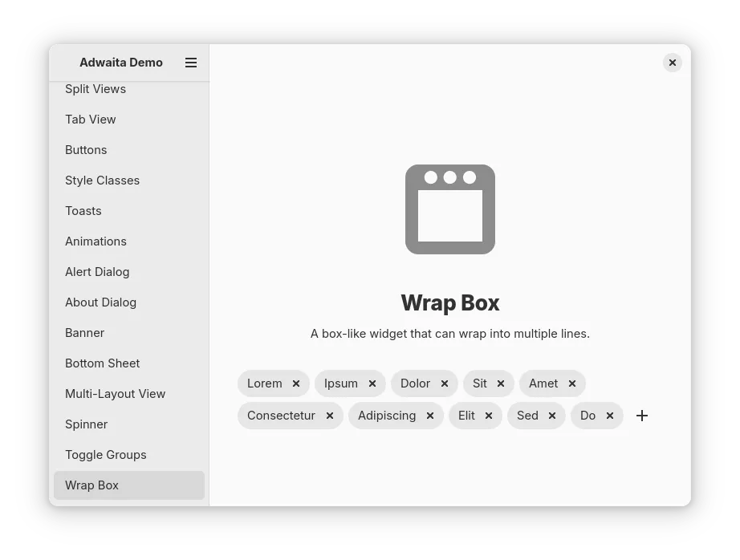Select Multi-Layout View in sidebar

coord(116,394)
